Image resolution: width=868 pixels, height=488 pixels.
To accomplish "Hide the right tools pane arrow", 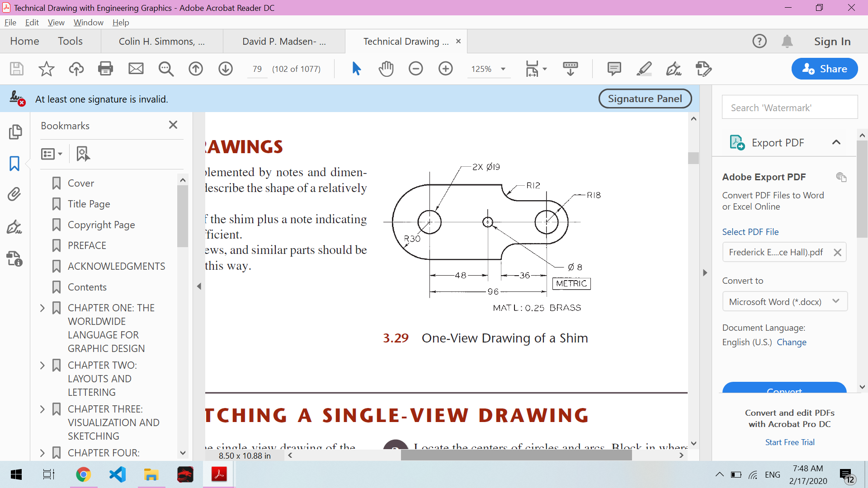I will (x=705, y=272).
